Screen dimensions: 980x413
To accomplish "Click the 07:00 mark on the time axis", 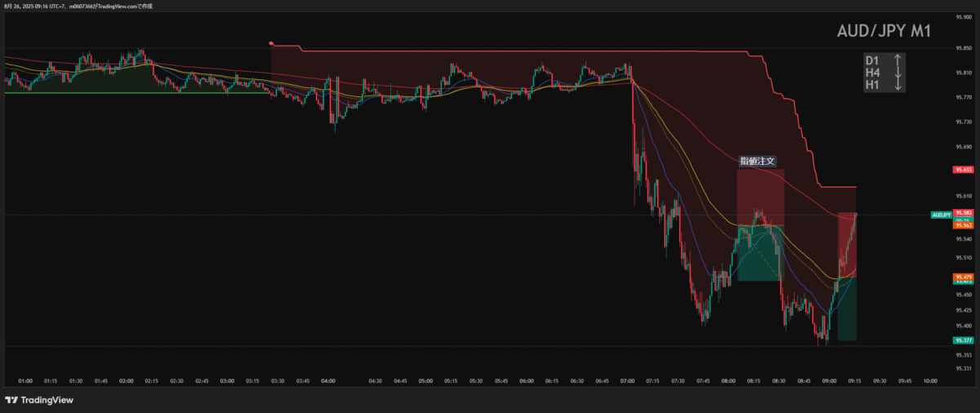I will (628, 380).
